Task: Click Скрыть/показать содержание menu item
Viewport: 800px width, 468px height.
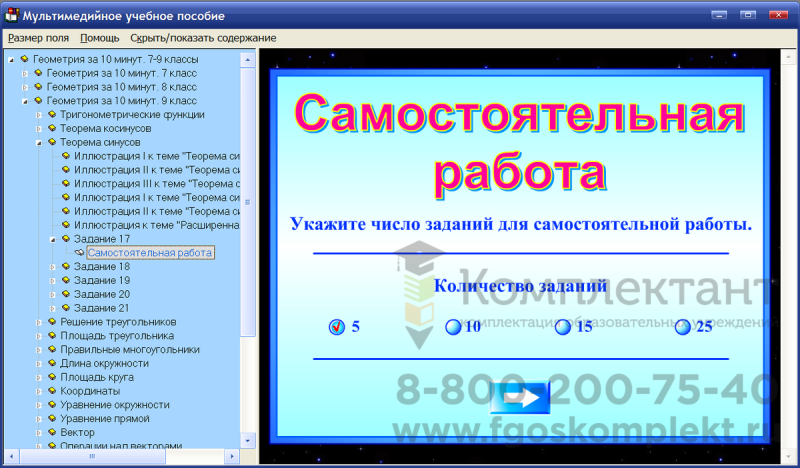Action: pos(203,38)
